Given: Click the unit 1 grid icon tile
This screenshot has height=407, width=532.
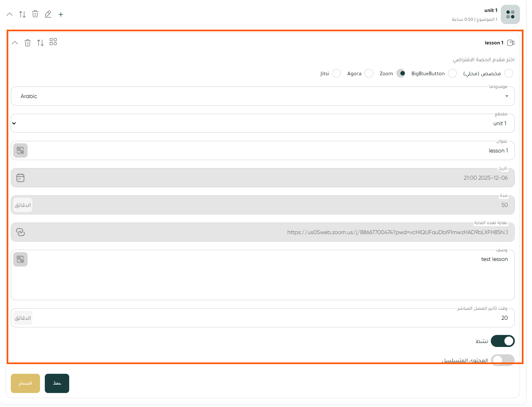Looking at the screenshot, I should pyautogui.click(x=510, y=14).
